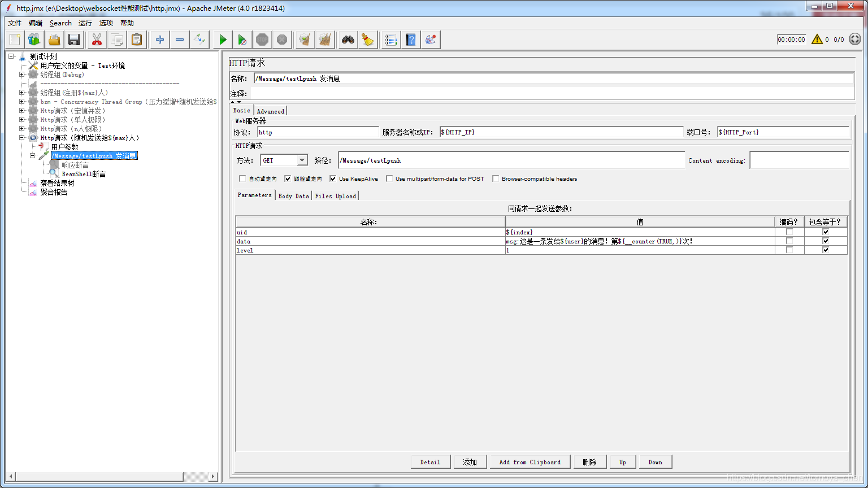Click the Cut scissors icon
This screenshot has width=868, height=488.
coord(97,40)
